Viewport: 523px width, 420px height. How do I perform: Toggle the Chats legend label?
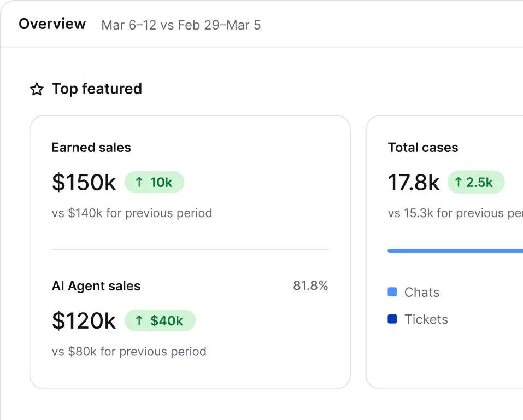pyautogui.click(x=422, y=293)
